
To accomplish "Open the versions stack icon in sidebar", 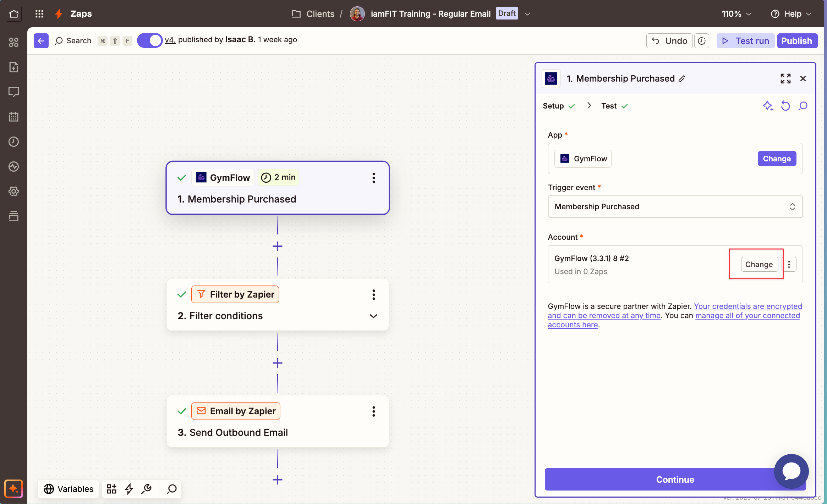I will (13, 216).
